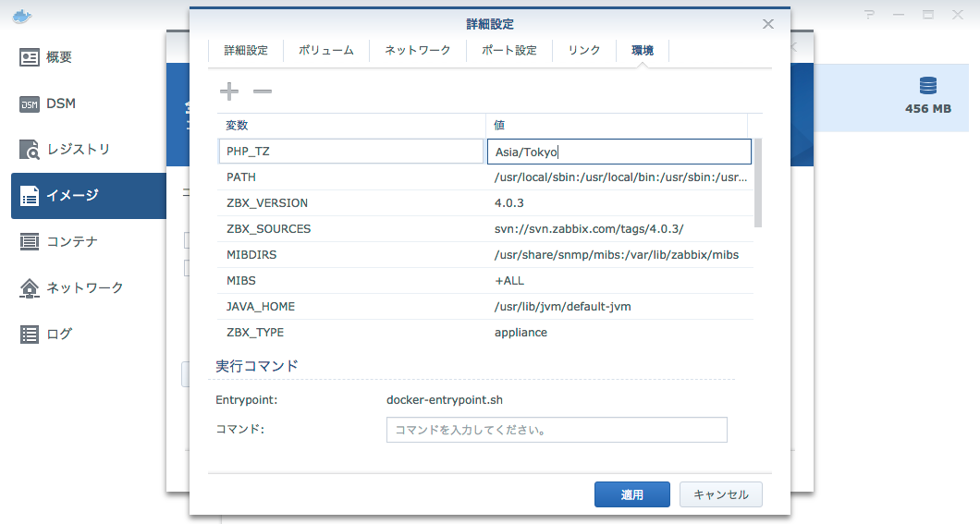Select the MIBS variable row
Image resolution: width=980 pixels, height=524 pixels.
[485, 281]
